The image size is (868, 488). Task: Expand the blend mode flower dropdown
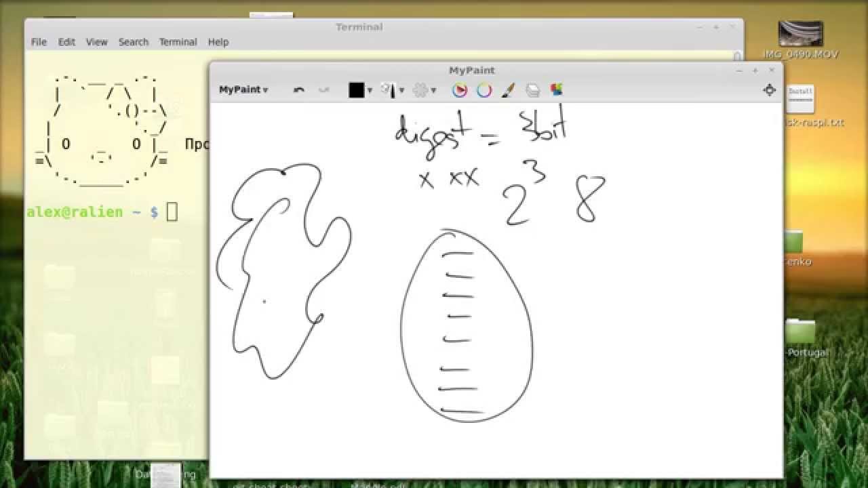pyautogui.click(x=433, y=90)
